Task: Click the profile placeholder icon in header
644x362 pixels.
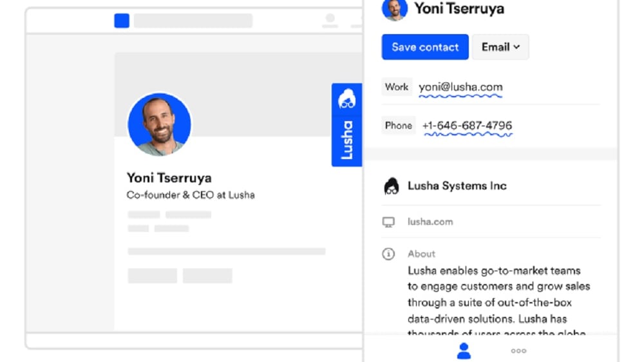Action: 330,21
